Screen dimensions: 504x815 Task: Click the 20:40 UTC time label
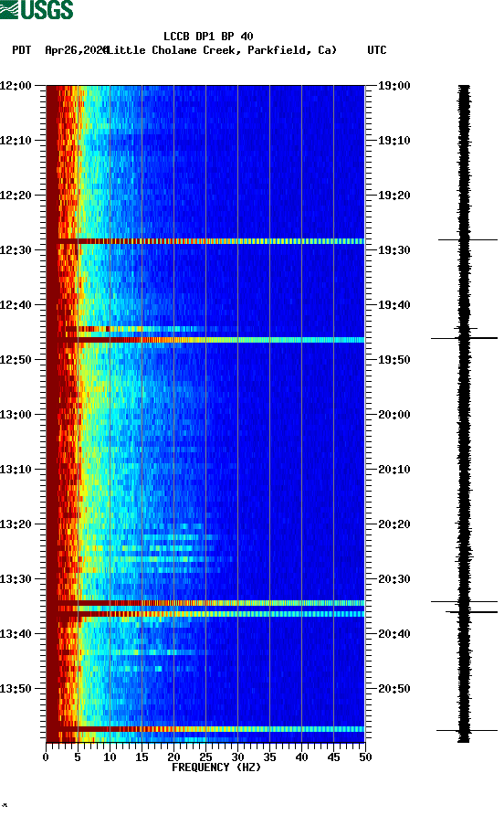[394, 633]
